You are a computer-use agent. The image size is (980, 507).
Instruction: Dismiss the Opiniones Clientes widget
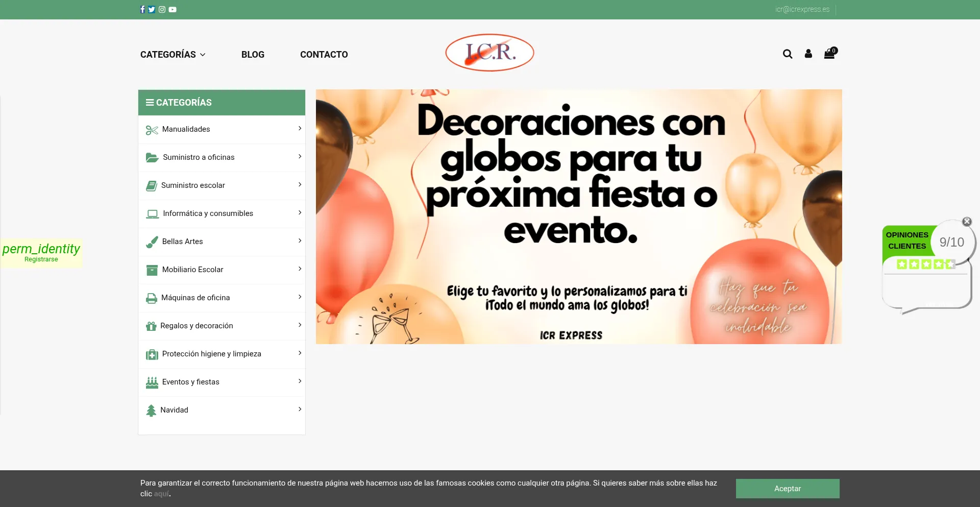(967, 222)
